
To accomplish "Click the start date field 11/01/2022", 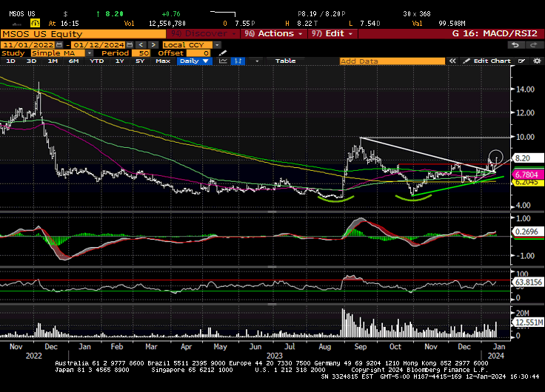I will pos(28,45).
